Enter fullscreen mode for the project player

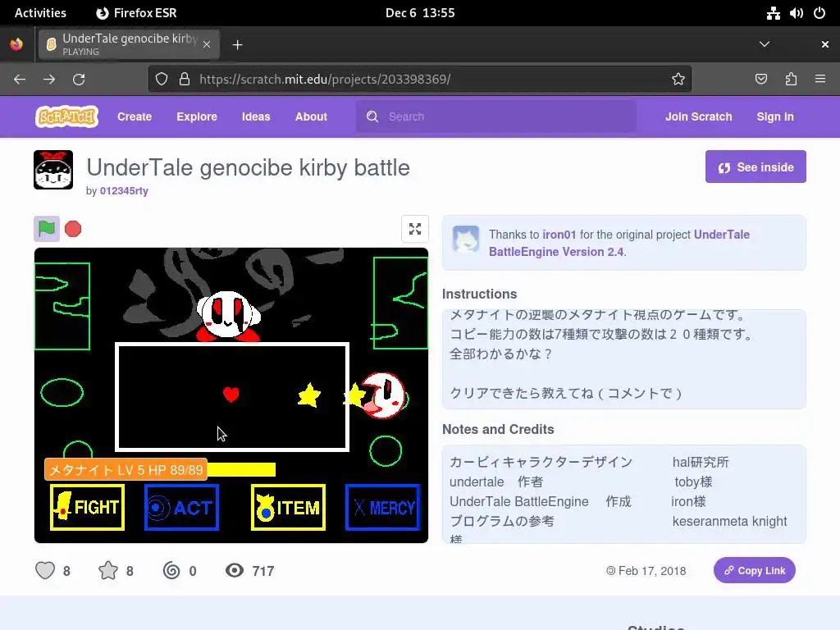pos(414,229)
